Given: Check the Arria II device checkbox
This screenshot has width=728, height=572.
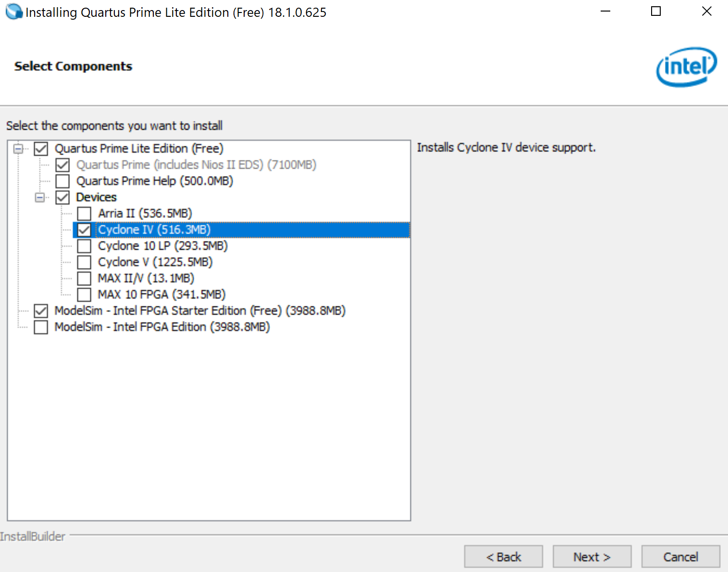Looking at the screenshot, I should (x=84, y=213).
